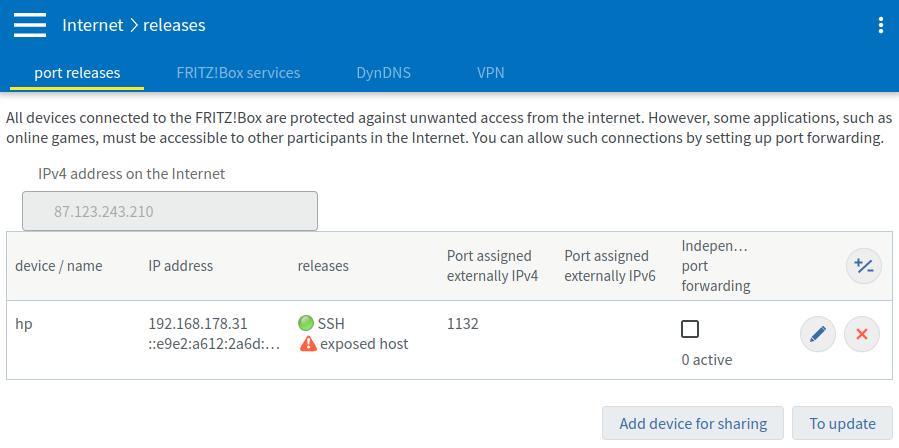Click Add device for sharing button

(x=693, y=423)
